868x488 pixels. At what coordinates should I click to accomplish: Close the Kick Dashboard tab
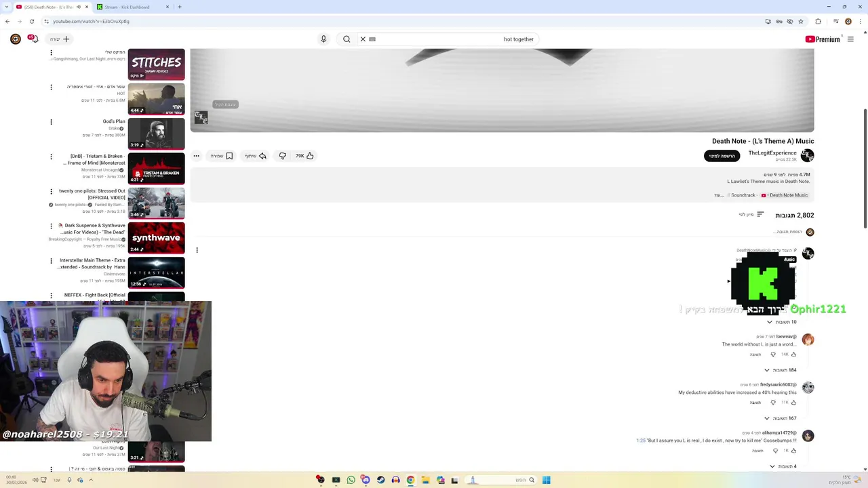coord(167,7)
